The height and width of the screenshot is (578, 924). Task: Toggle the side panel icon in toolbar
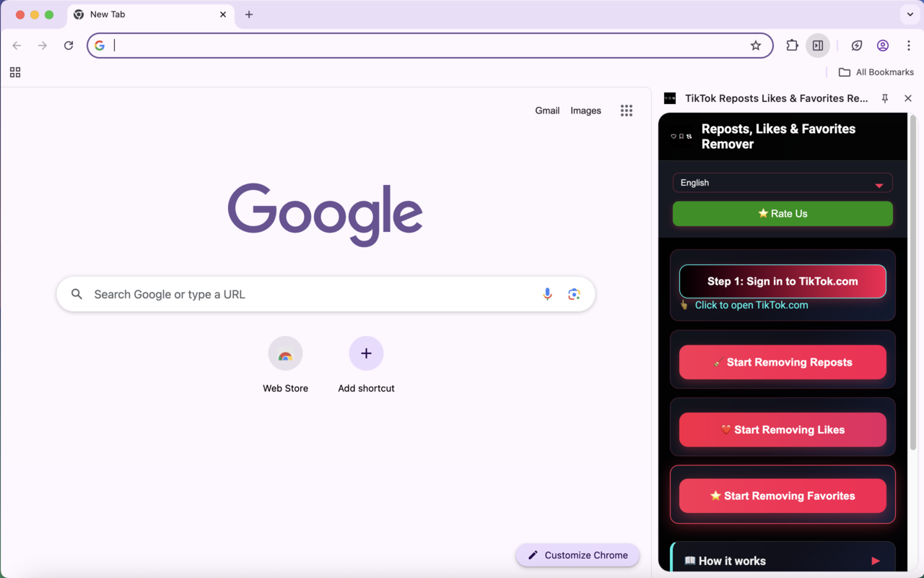[818, 46]
